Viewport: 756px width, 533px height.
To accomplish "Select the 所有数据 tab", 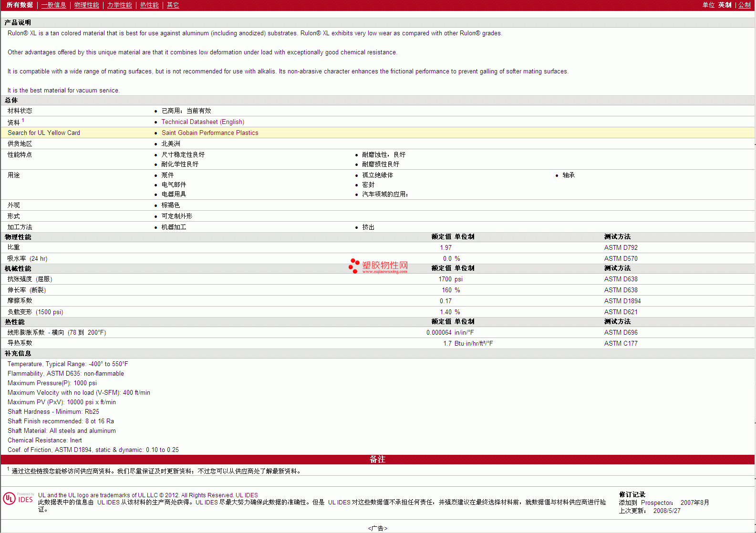I will 20,5.
